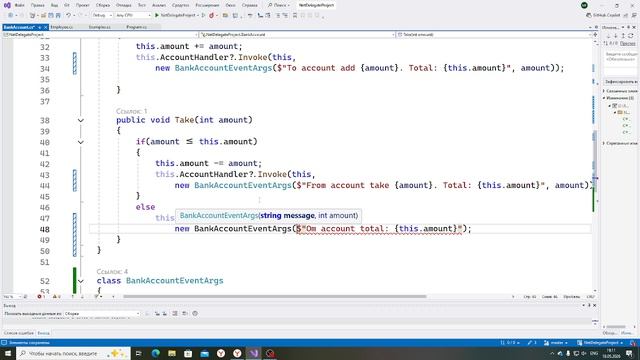Click the 'Ссылок: 1' CodeLens link above Take
Screen dimensions: 640x360
point(131,111)
